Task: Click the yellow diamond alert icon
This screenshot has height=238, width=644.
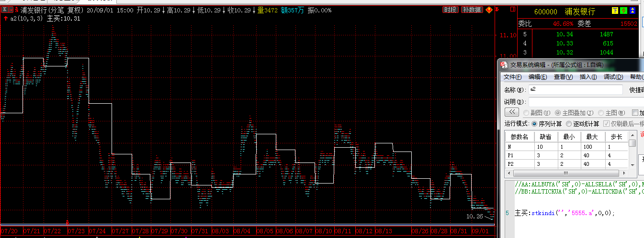Action: click(489, 10)
